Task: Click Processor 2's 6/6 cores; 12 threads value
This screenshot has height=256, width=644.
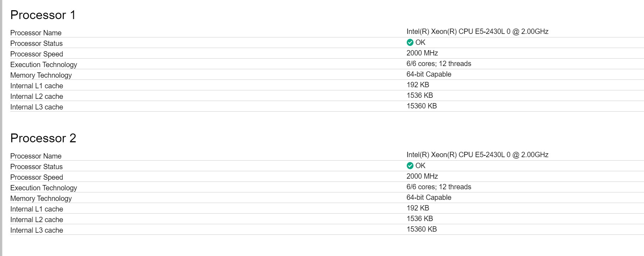Action: click(x=439, y=187)
